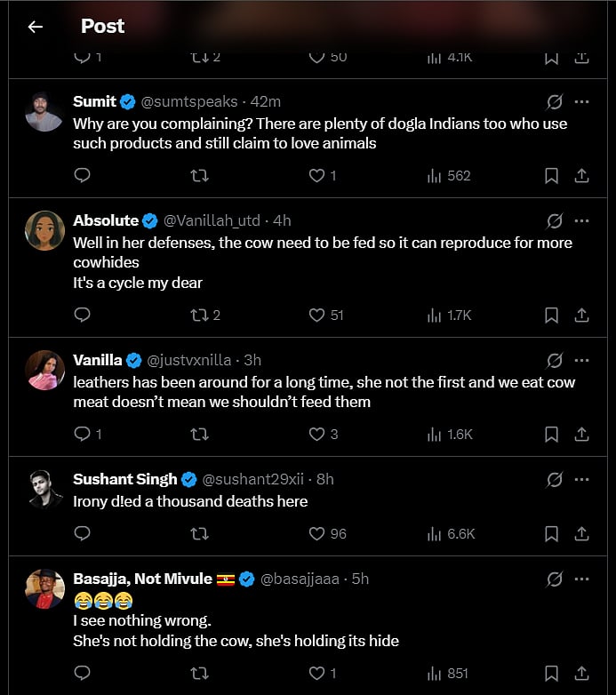Image resolution: width=616 pixels, height=695 pixels.
Task: Reply to Sumit's tweet
Action: pyautogui.click(x=82, y=176)
